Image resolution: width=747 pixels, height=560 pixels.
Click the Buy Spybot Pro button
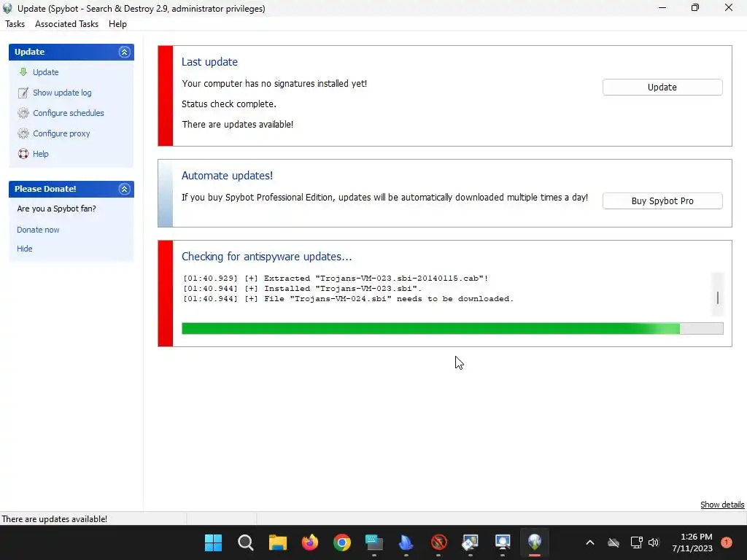click(x=662, y=201)
